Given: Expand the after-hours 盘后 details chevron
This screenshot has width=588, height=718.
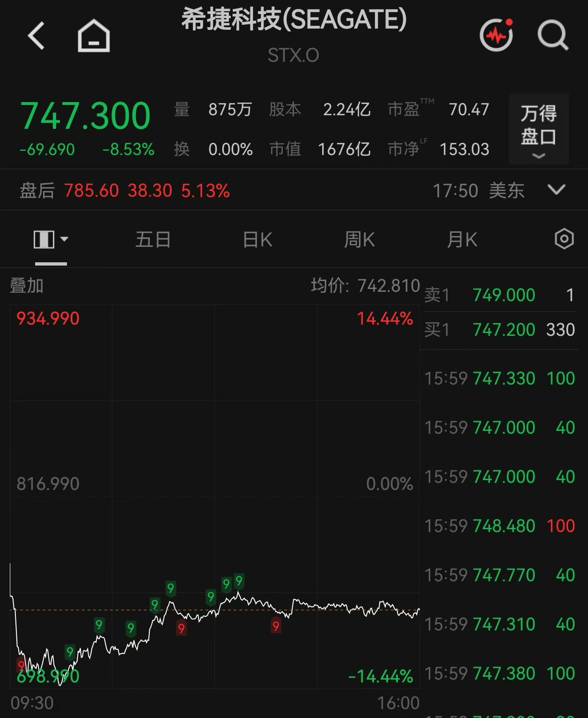Looking at the screenshot, I should point(557,190).
